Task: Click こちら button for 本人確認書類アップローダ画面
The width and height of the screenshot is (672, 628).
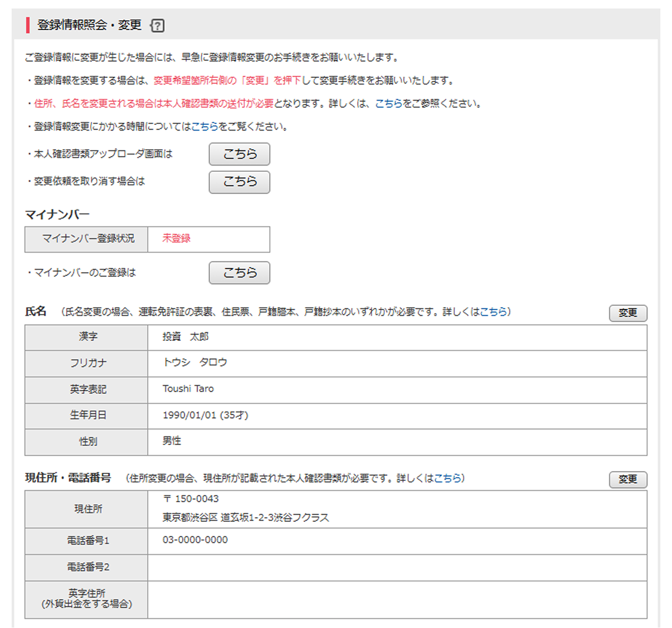Action: pyautogui.click(x=239, y=154)
